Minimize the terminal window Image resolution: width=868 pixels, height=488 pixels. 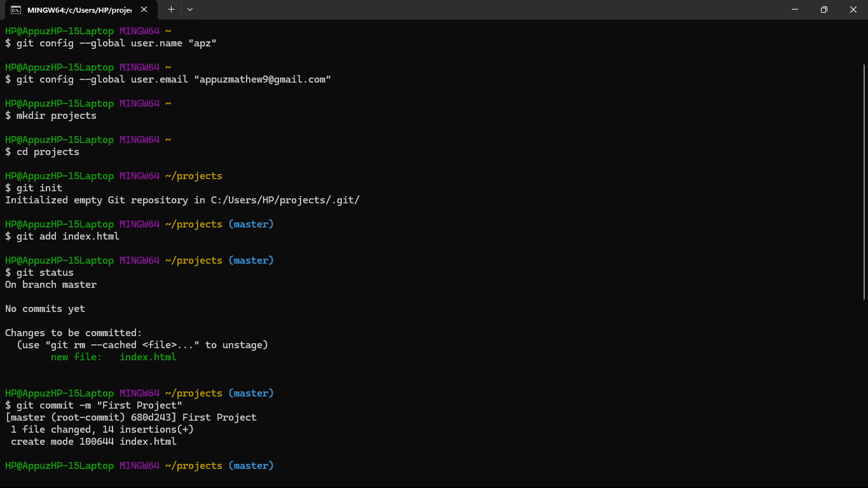point(794,10)
